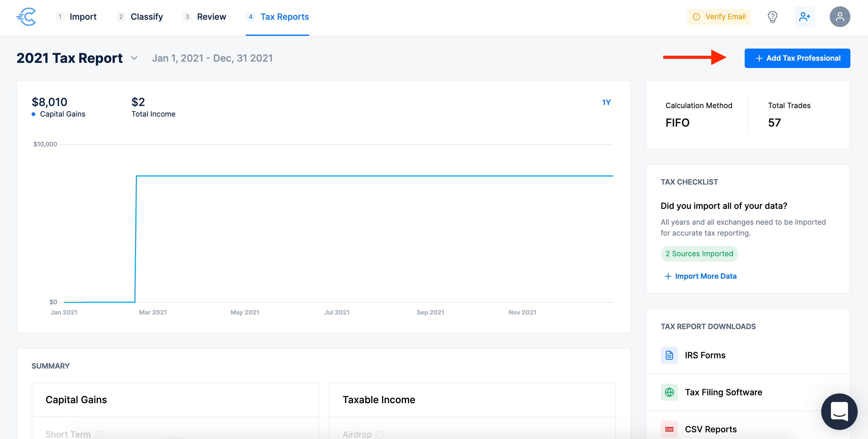868x439 pixels.
Task: Click the add user invite icon
Action: [804, 16]
